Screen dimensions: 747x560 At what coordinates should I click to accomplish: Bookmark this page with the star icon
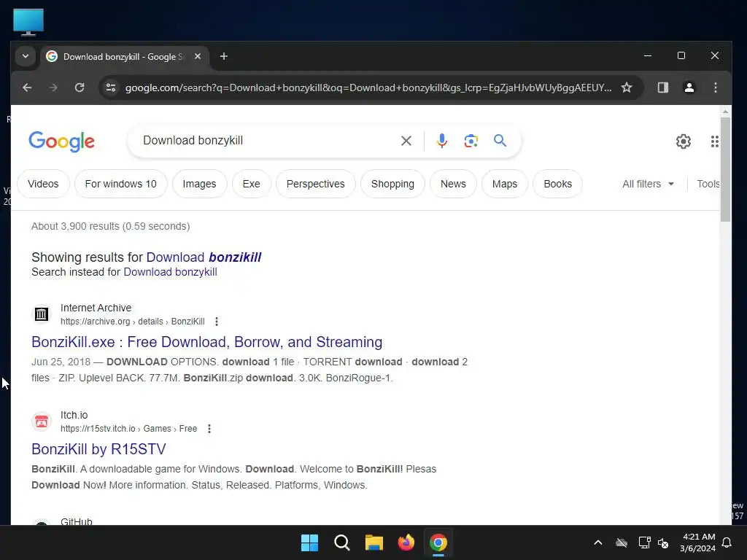click(627, 87)
